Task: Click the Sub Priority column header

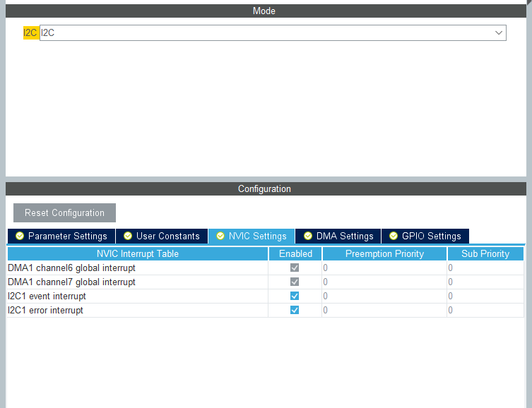Action: [485, 254]
